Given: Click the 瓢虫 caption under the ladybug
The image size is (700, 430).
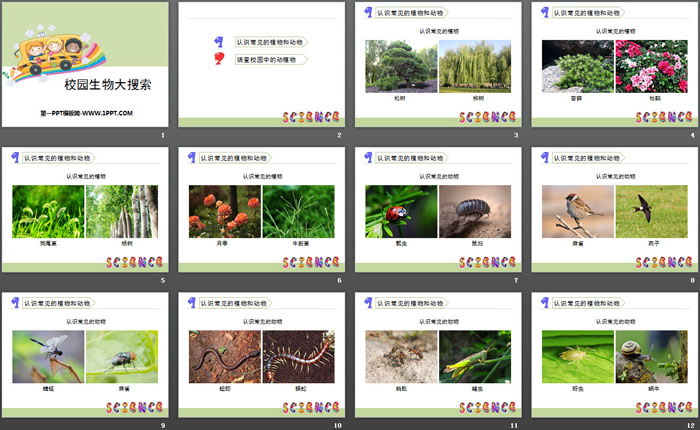Looking at the screenshot, I should [401, 243].
